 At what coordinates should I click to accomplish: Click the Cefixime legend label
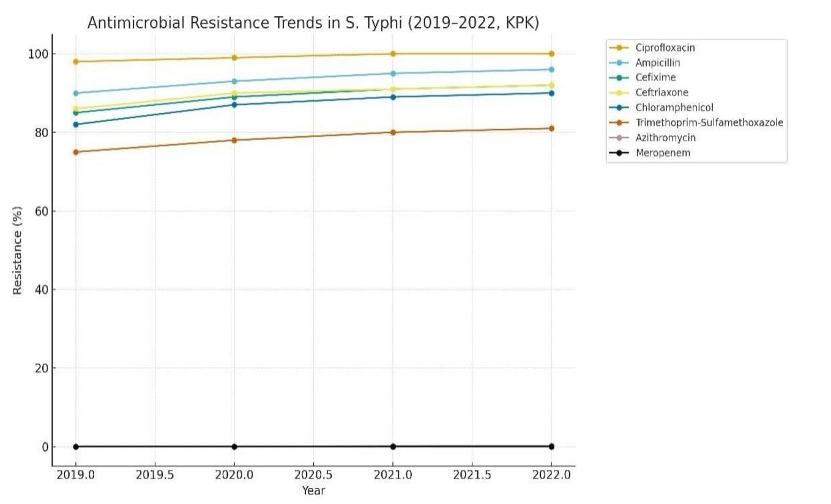click(655, 78)
